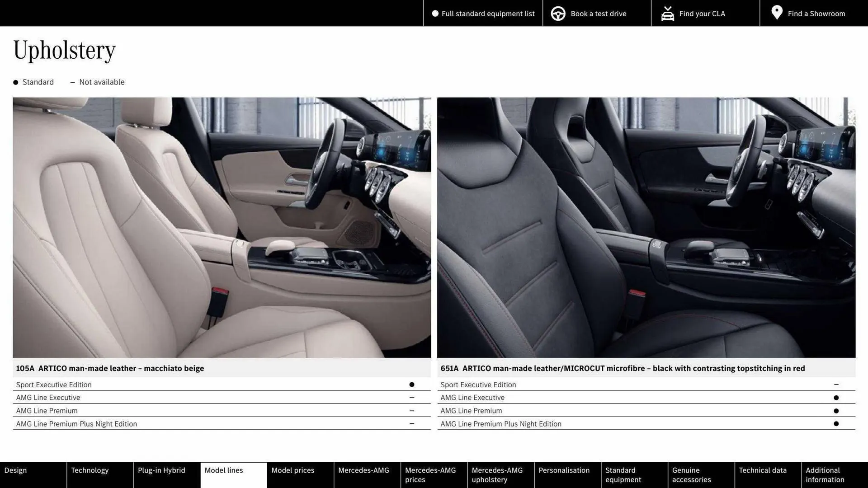
Task: Click the standard dot for Sport Executive Edition macchiato beige
Action: pyautogui.click(x=412, y=384)
